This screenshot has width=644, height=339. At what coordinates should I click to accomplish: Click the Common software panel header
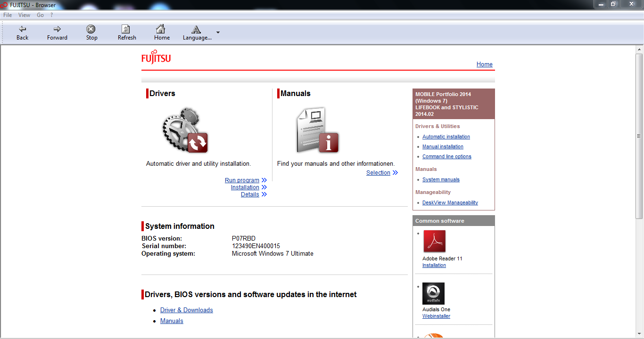(x=454, y=221)
